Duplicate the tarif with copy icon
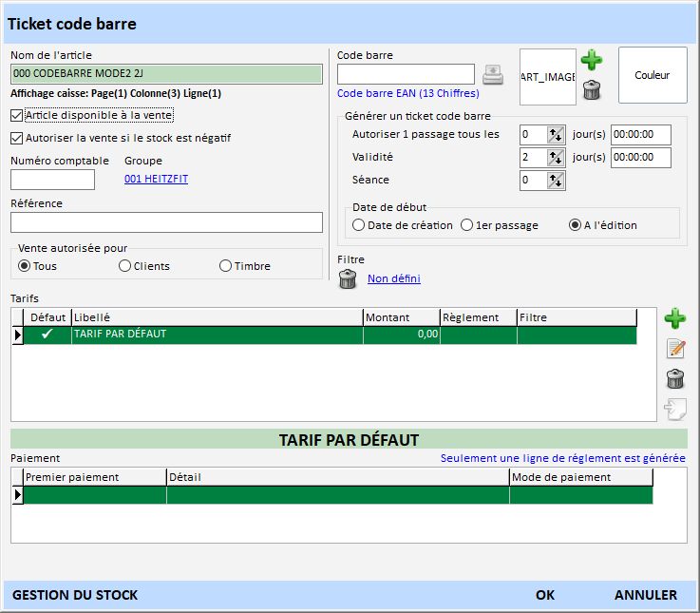Viewport: 700px width, 613px height. click(675, 409)
